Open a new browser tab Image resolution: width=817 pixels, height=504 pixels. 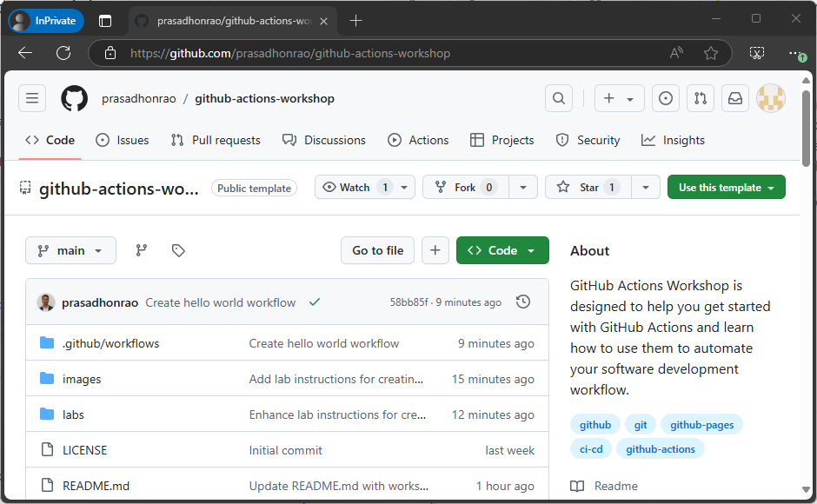pos(355,21)
